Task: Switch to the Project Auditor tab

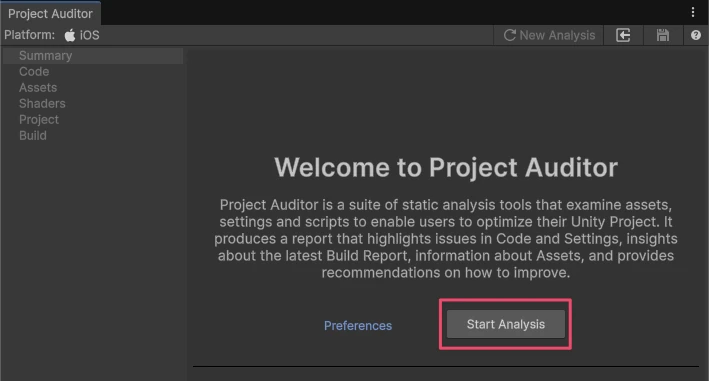Action: (x=50, y=14)
